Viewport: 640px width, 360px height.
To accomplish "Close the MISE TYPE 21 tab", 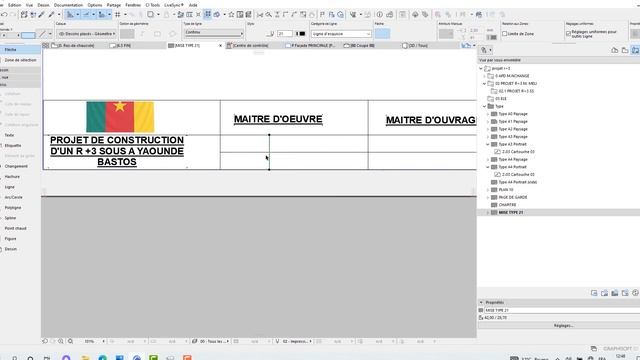I will coord(220,46).
